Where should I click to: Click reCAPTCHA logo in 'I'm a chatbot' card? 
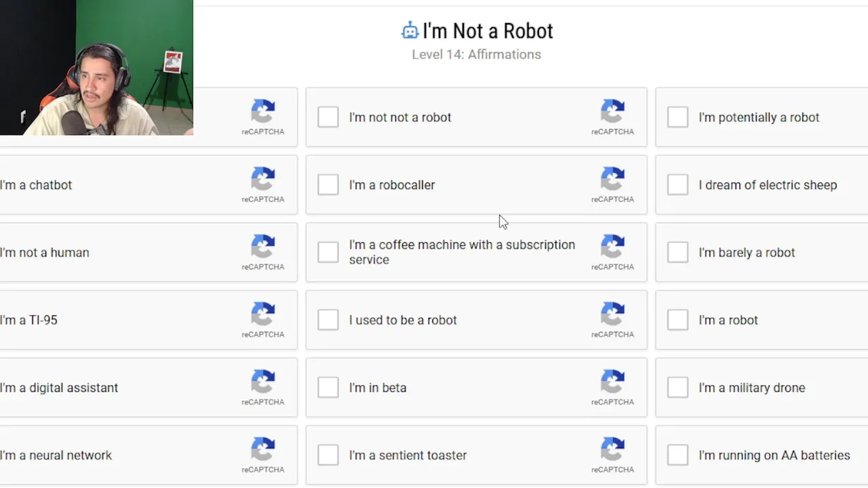(x=263, y=180)
